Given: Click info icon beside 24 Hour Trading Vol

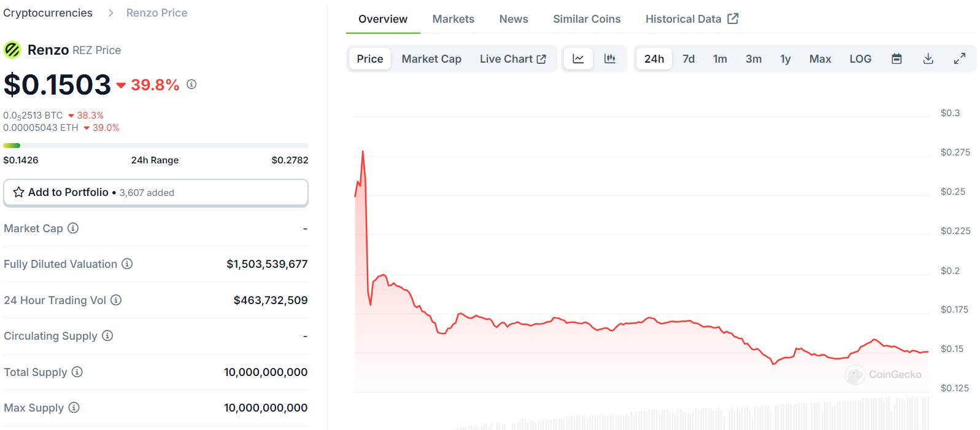Looking at the screenshot, I should click(116, 300).
